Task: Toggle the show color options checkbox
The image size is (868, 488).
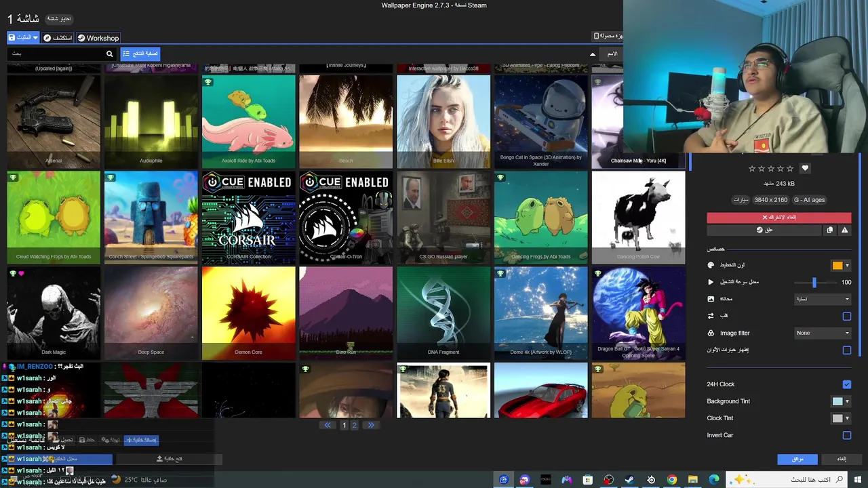Action: click(x=846, y=350)
